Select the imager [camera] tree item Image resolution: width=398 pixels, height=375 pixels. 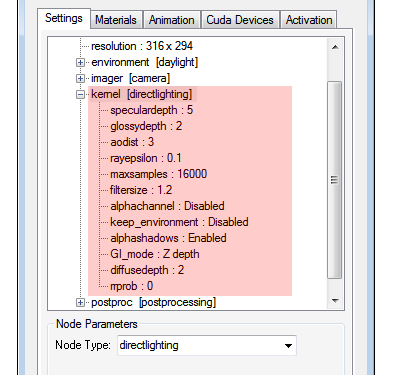(130, 78)
